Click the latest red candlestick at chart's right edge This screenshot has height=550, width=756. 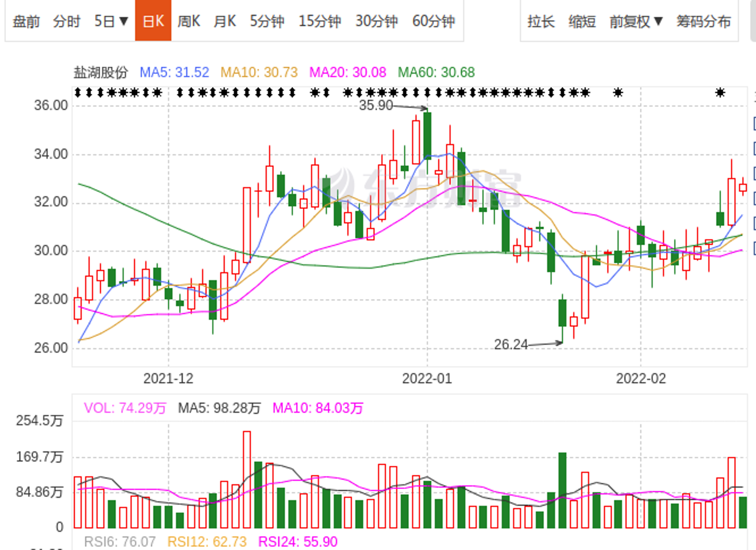click(743, 187)
